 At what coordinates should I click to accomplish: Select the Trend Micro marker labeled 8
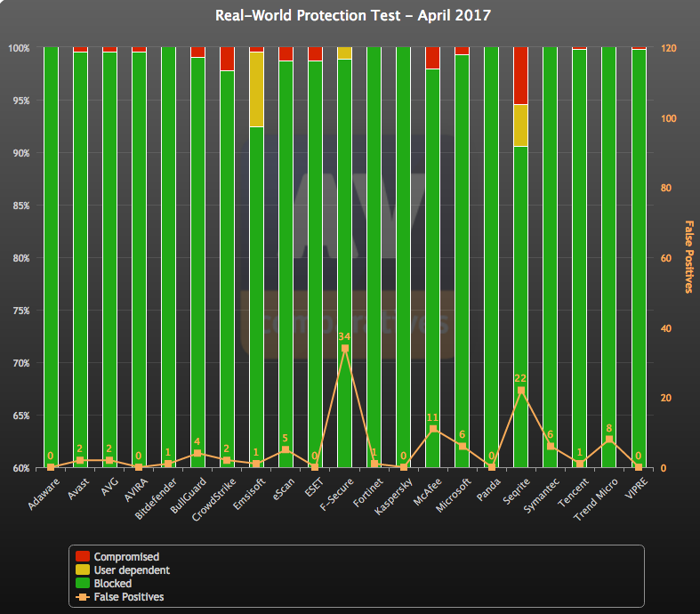tap(609, 440)
